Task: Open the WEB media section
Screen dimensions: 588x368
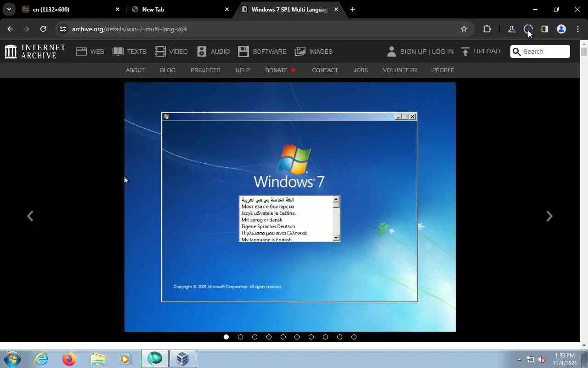Action: (90, 52)
